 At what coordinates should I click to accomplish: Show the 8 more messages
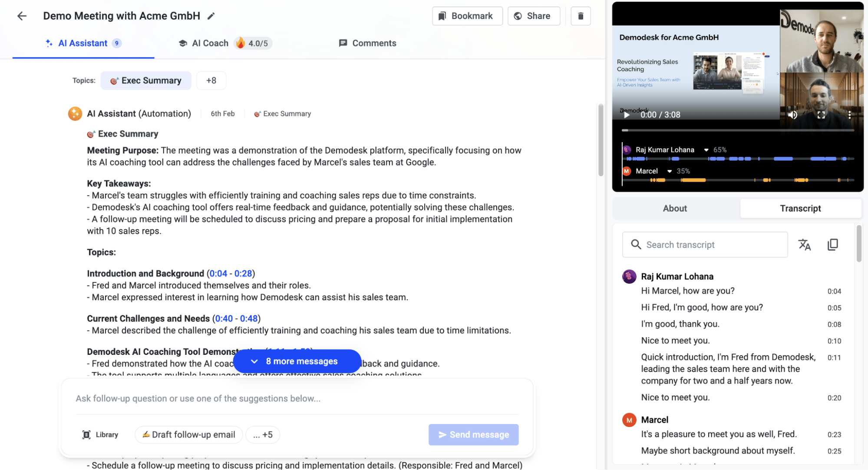click(x=297, y=361)
